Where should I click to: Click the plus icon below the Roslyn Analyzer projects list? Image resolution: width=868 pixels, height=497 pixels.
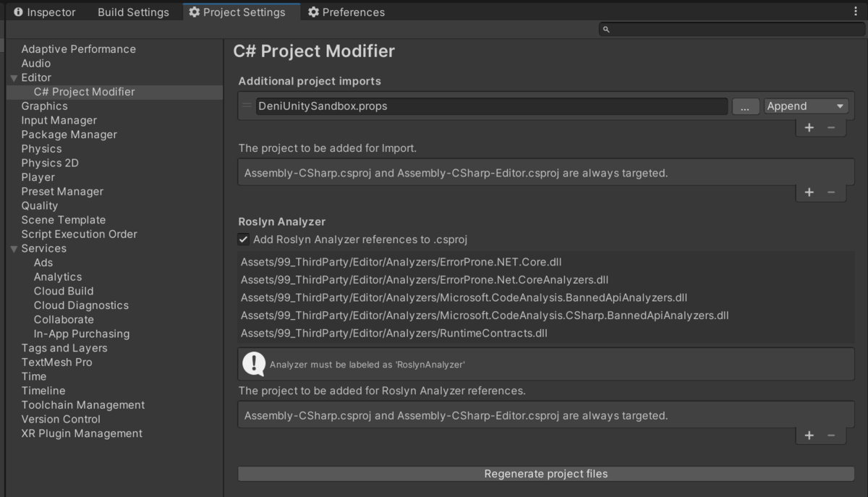(x=809, y=435)
